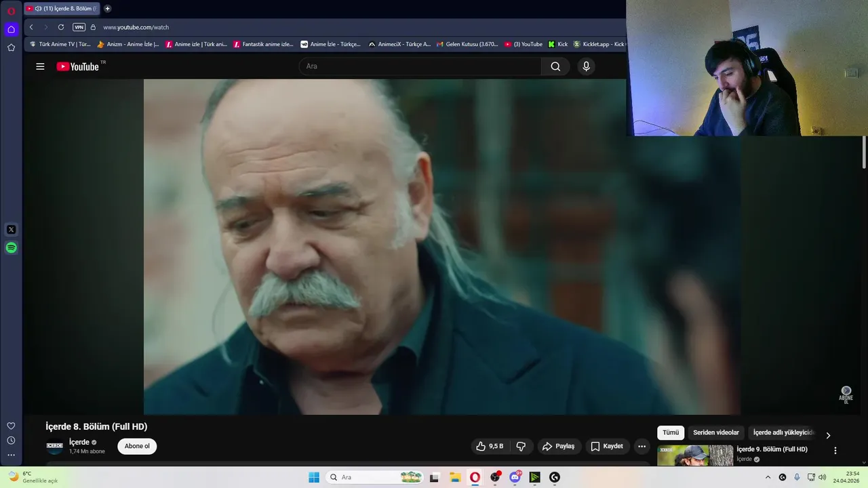
Task: Open the history clock icon in sidebar
Action: (11, 441)
